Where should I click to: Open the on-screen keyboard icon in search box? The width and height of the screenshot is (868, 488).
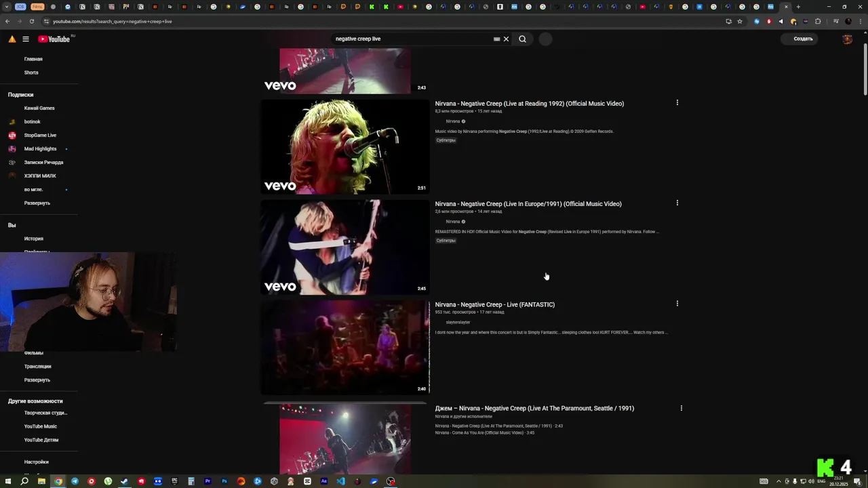[497, 39]
